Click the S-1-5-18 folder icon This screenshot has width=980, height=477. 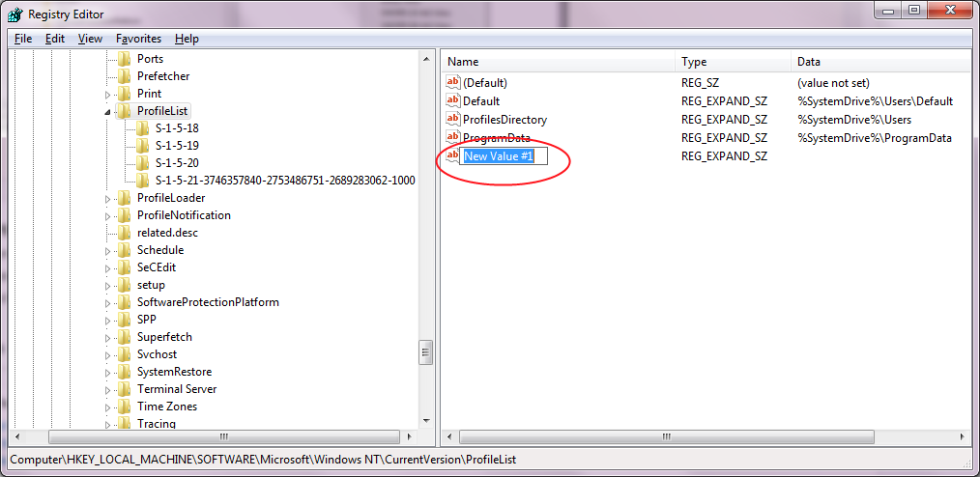point(142,128)
